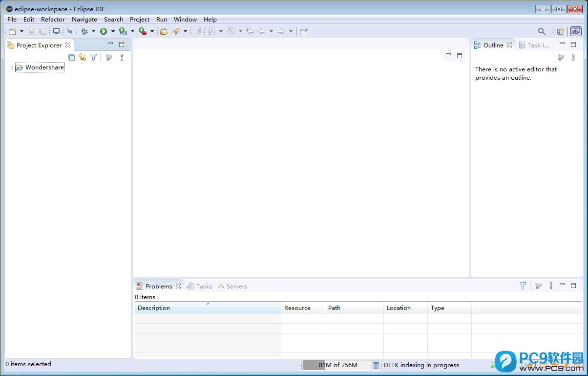Open the Coverage dropdown arrow
This screenshot has height=376, width=588.
132,31
